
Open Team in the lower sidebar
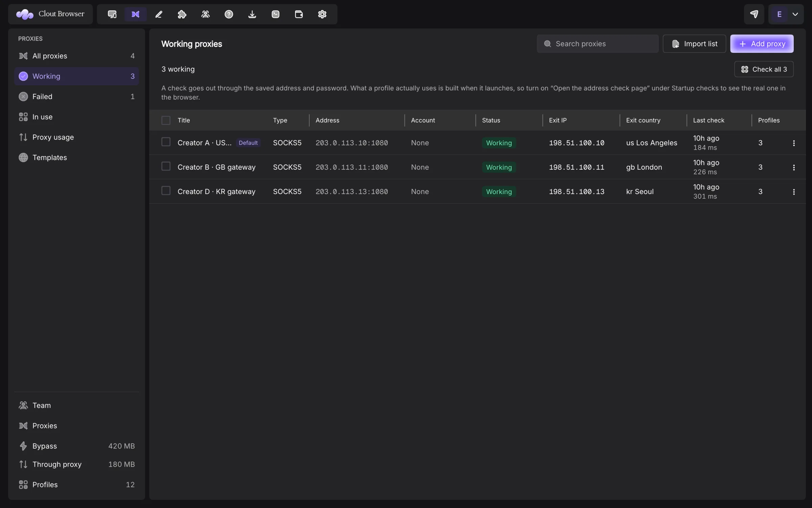(x=76, y=405)
